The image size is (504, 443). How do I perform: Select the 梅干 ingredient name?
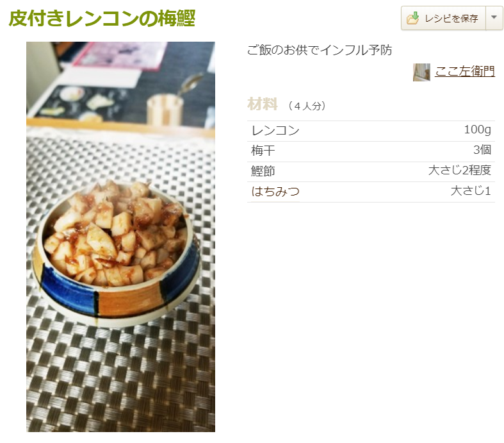pos(263,151)
